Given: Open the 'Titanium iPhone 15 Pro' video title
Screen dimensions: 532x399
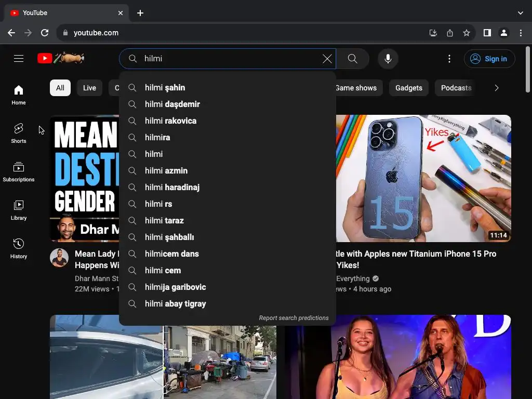Looking at the screenshot, I should [416, 259].
